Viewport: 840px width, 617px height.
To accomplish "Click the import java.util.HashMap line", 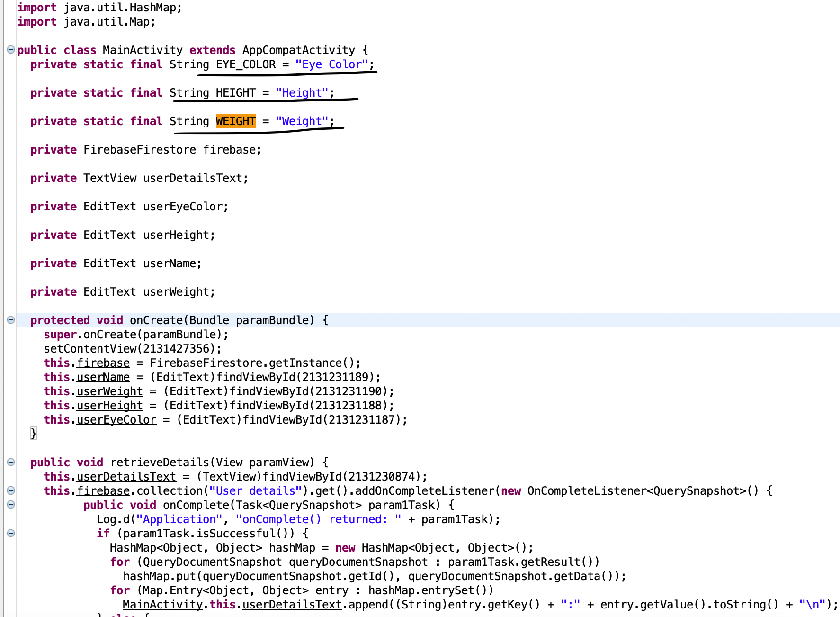I will tap(99, 8).
